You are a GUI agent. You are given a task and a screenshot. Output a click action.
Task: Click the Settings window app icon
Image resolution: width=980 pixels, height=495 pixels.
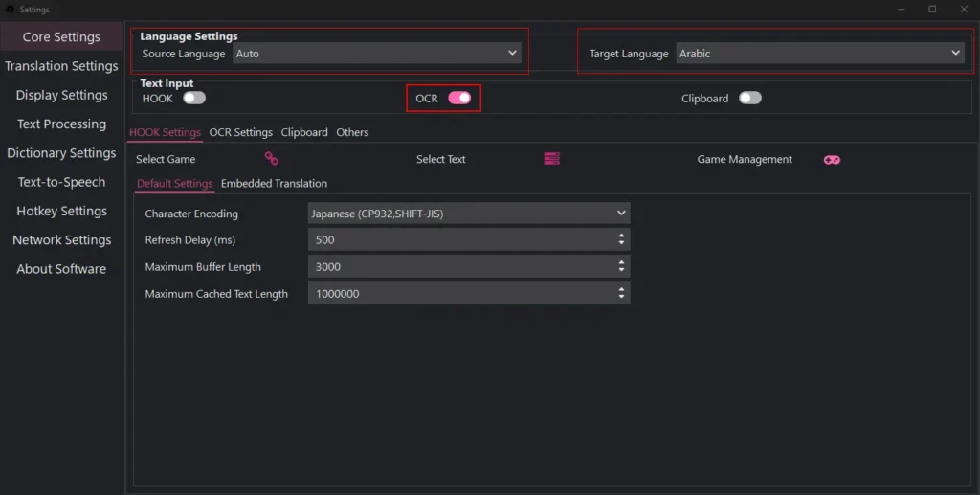click(10, 10)
